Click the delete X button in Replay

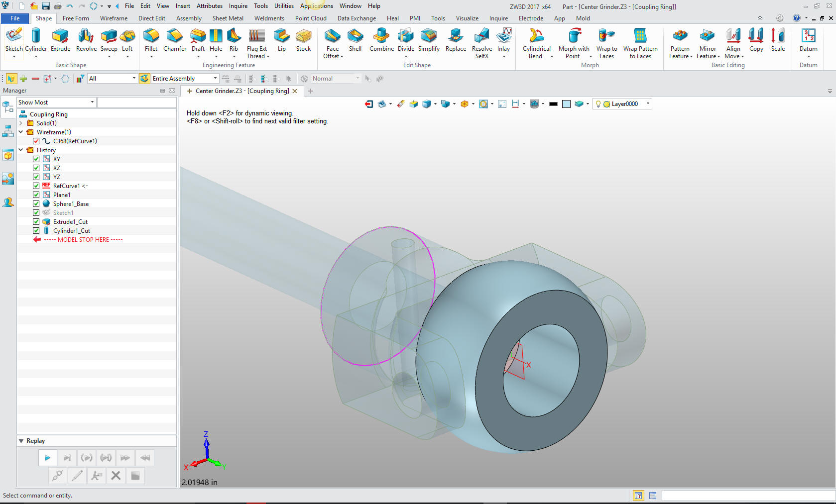116,476
